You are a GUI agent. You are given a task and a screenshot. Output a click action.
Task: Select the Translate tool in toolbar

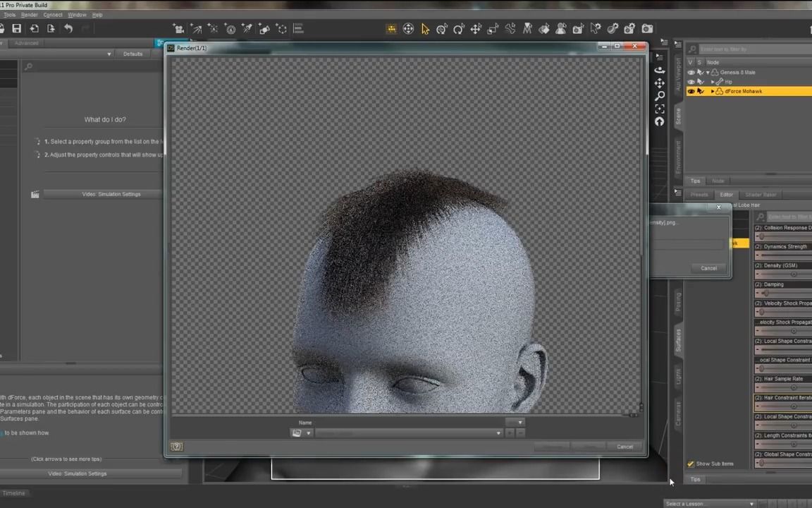click(x=475, y=29)
